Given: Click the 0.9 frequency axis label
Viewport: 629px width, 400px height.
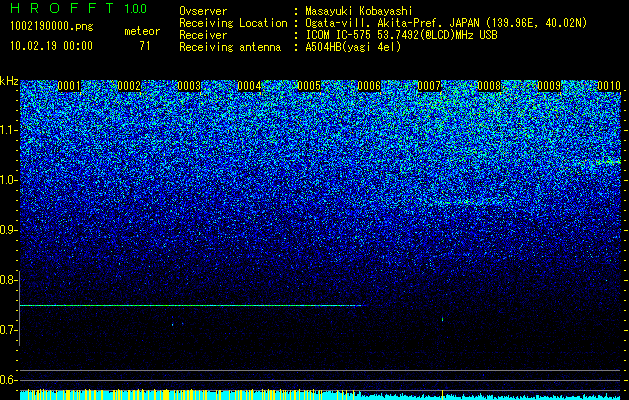Looking at the screenshot, I should [x=9, y=230].
